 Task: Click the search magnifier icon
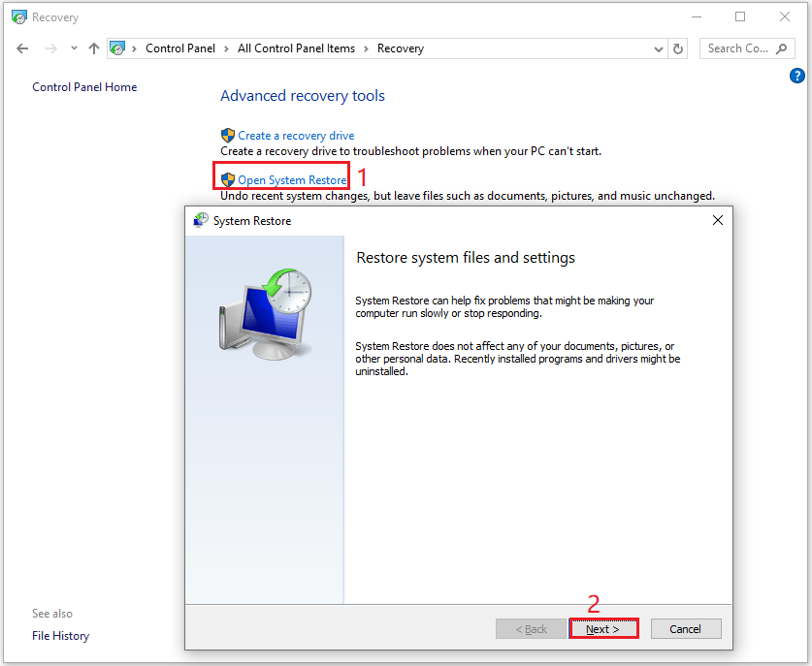(x=780, y=48)
